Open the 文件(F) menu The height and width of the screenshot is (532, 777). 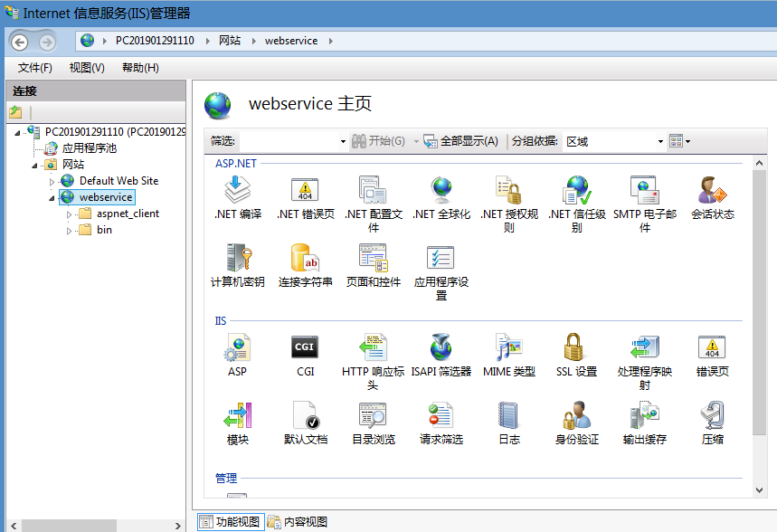click(34, 68)
